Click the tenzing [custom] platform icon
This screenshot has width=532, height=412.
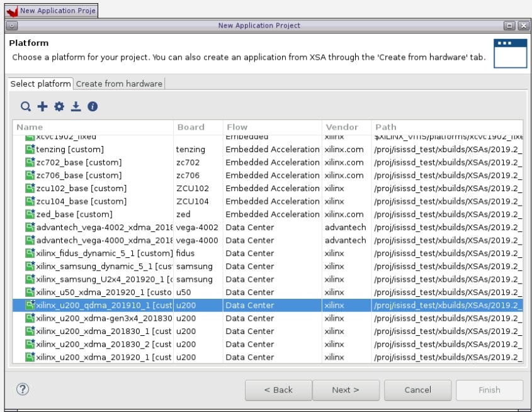tap(30, 149)
